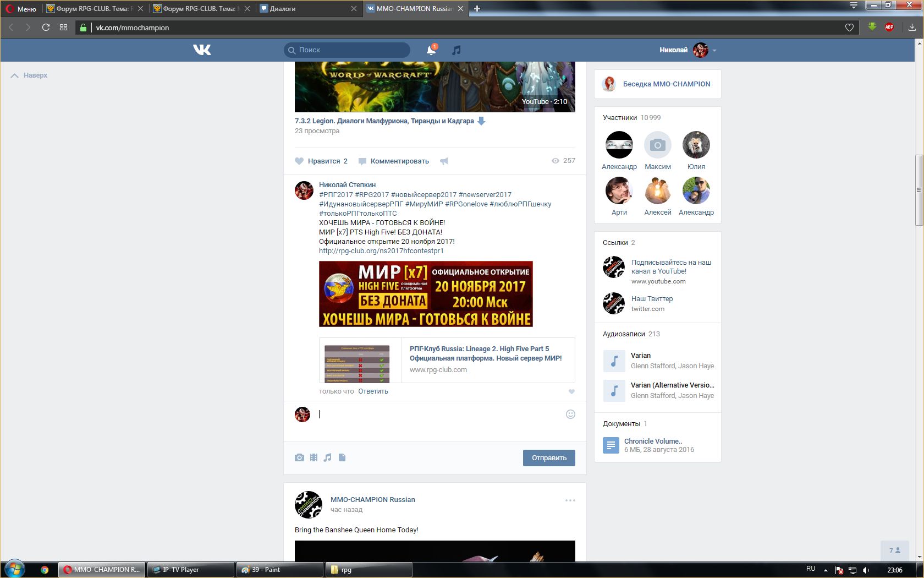
Task: Switch input language via RU indicator
Action: click(x=811, y=569)
